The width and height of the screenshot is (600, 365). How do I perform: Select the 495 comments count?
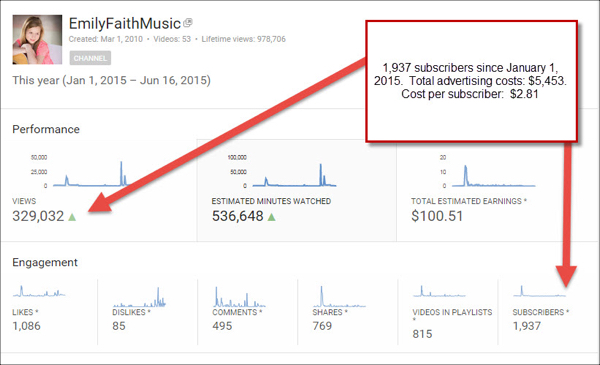coord(222,326)
